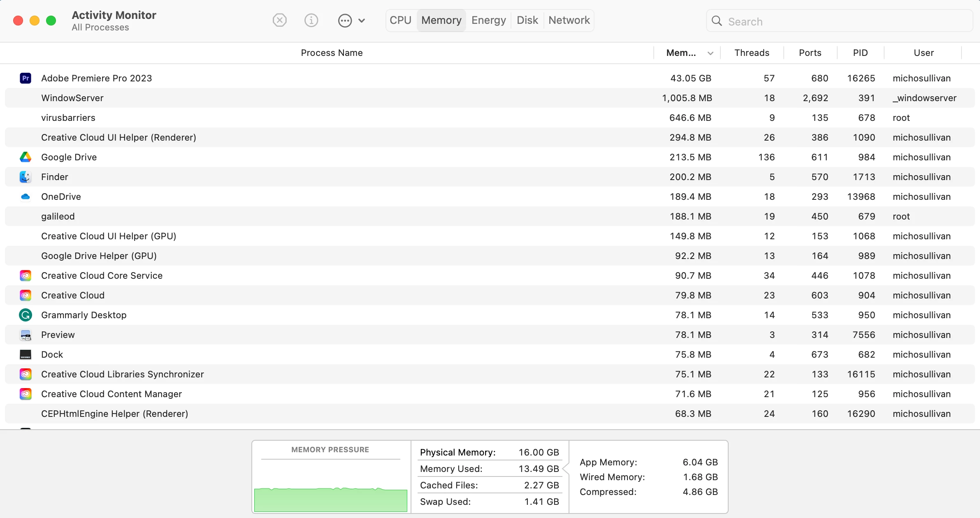
Task: Click the stop process X icon
Action: coord(279,20)
